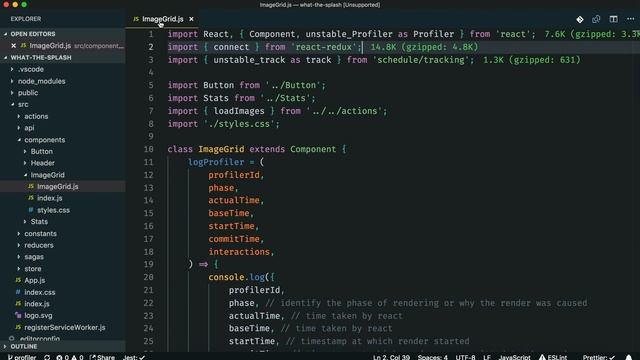Click the interactions parameter on line 18
Screen dimensions: 640x360
coord(239,252)
